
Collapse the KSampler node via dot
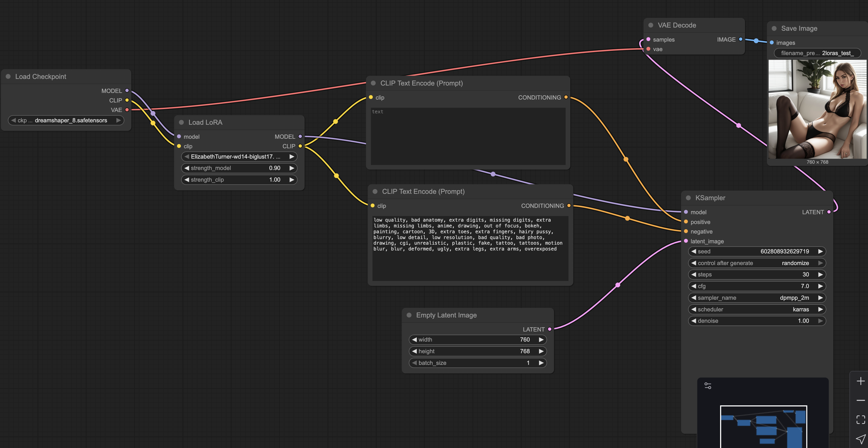[689, 198]
